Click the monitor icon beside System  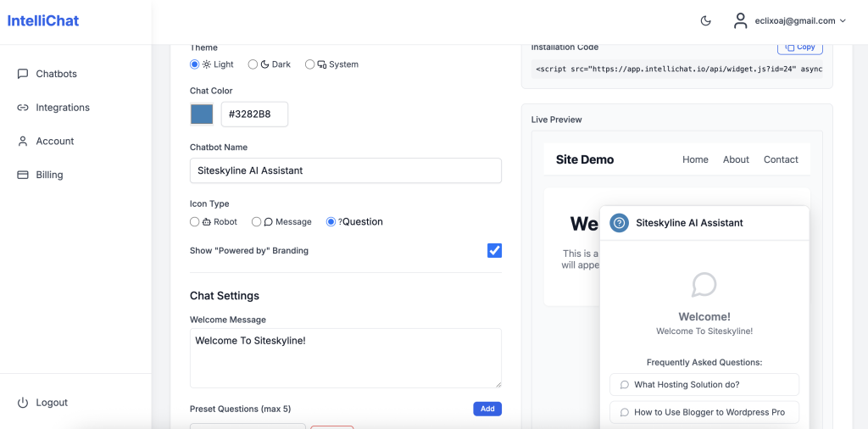(x=321, y=64)
